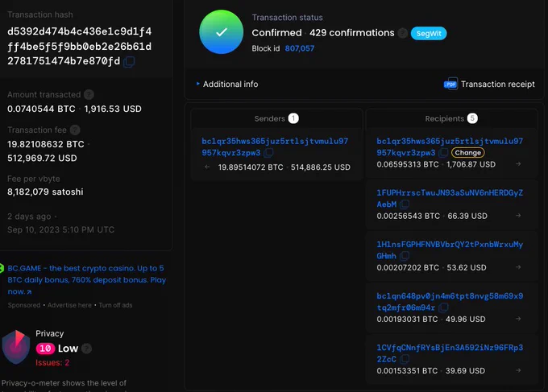
Task: Click the Issues: 2 text
Action: [52, 363]
